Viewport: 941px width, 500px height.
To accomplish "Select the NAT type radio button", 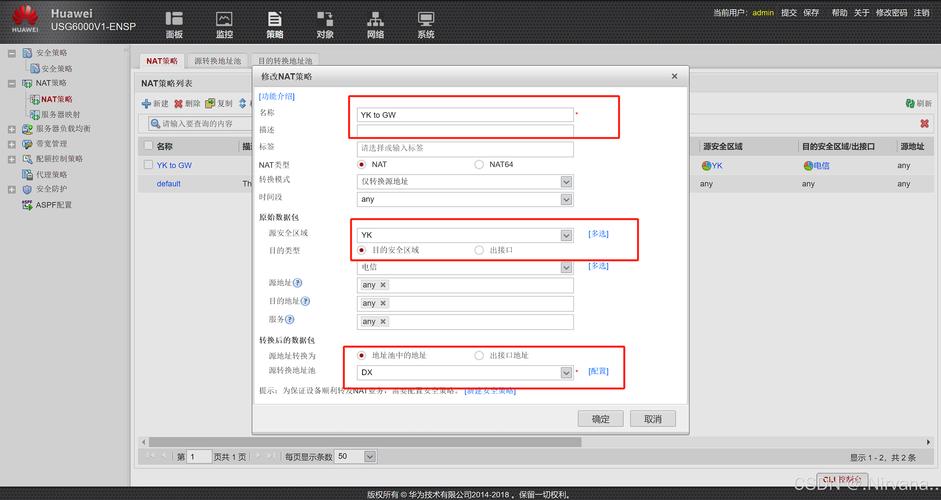I will 361,164.
